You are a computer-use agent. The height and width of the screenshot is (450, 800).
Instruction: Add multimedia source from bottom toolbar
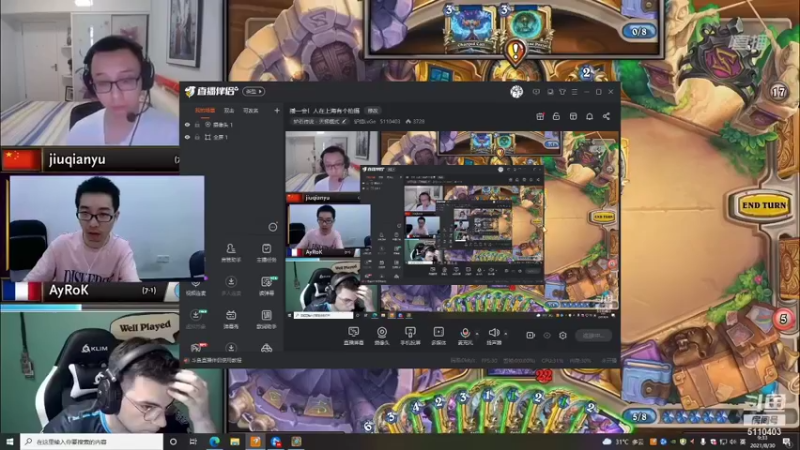click(x=438, y=335)
